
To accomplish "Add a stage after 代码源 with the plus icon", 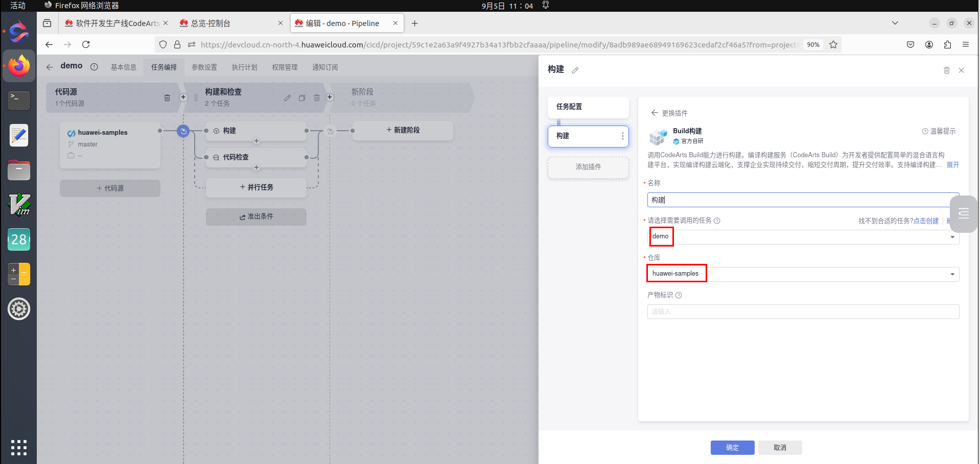I will click(183, 97).
